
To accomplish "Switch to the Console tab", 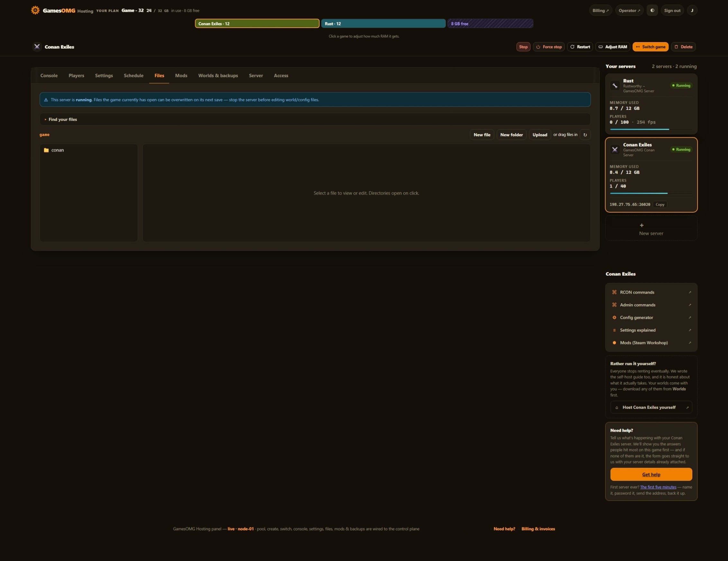I will 49,76.
